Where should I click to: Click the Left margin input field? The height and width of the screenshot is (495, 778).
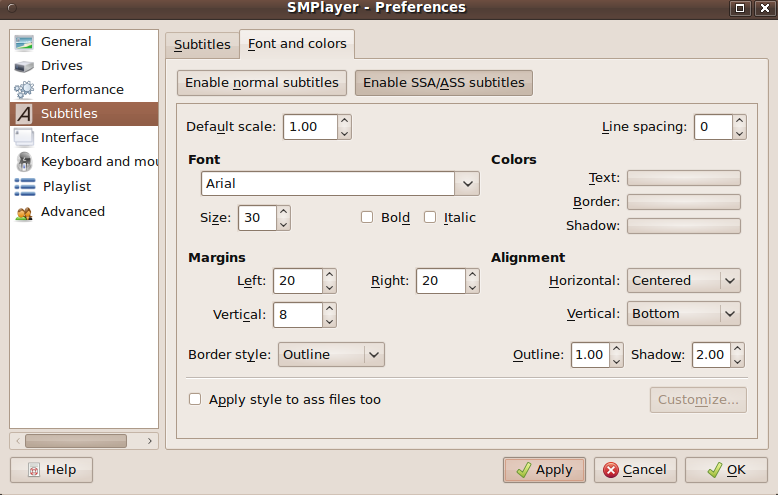298,281
